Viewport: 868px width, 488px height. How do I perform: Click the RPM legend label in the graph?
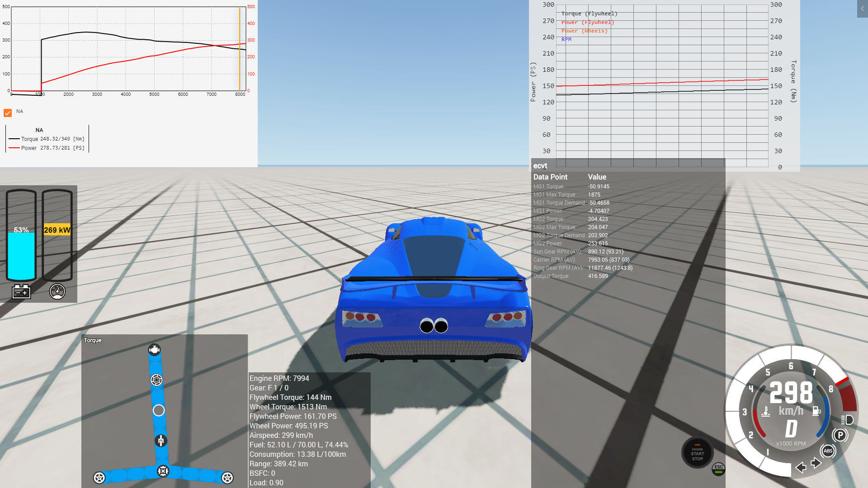coord(566,40)
